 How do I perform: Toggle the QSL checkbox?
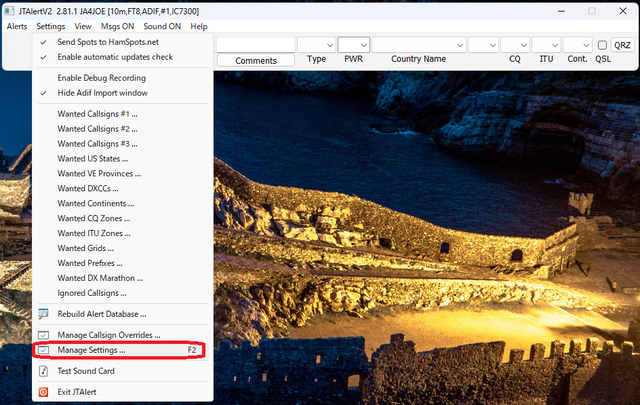pyautogui.click(x=602, y=45)
